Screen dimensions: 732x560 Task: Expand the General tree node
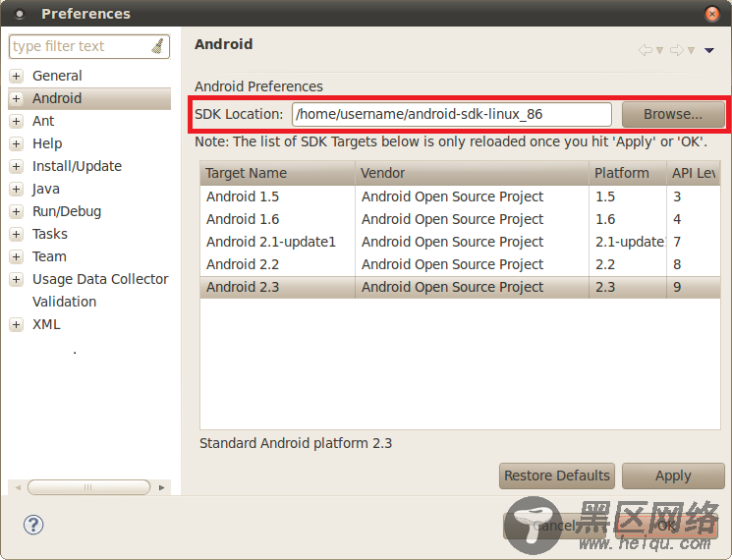tap(17, 76)
